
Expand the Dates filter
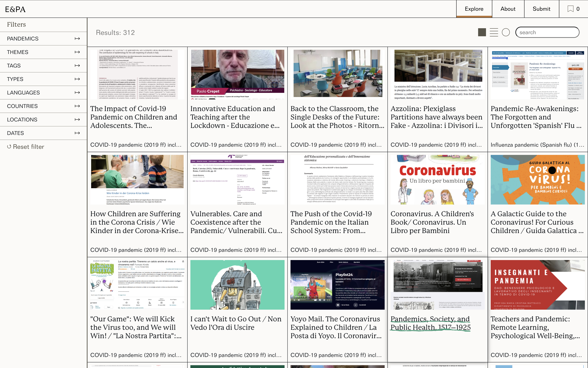click(x=44, y=133)
